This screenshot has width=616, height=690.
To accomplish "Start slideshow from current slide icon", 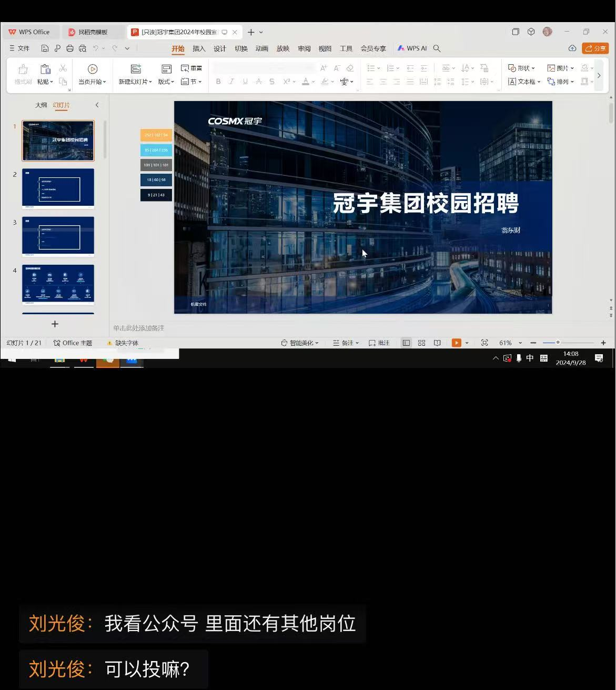I will [x=93, y=69].
